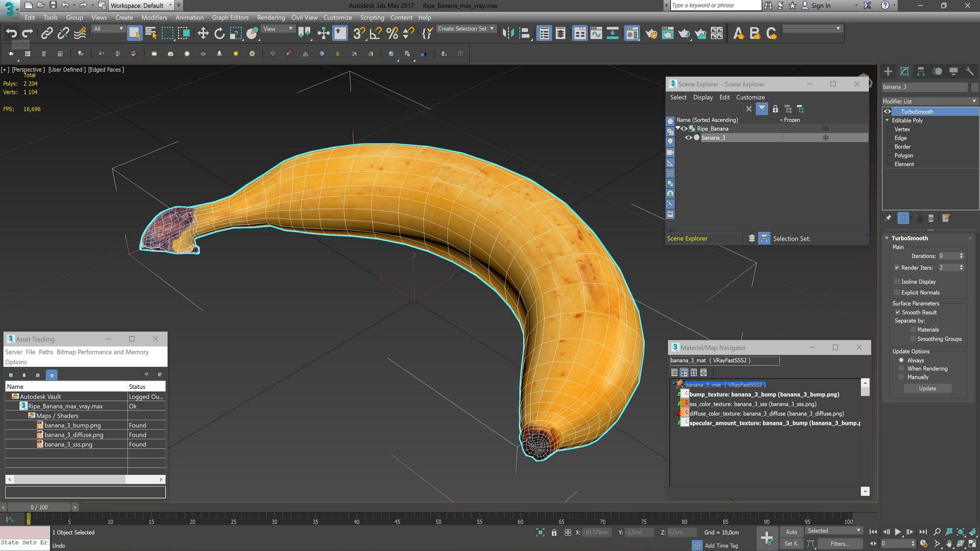This screenshot has width=980, height=551.
Task: Open the selection filter All dropdown
Action: (108, 29)
